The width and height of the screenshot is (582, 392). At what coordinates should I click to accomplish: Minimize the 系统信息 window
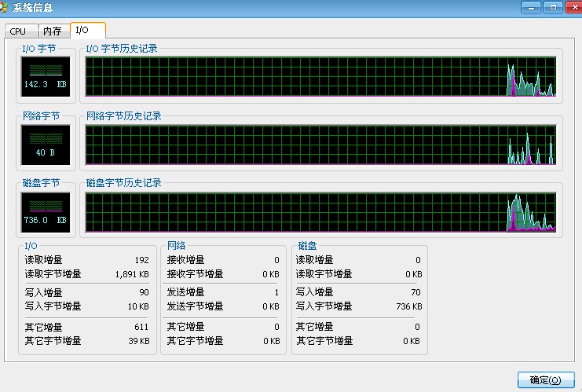pos(531,7)
